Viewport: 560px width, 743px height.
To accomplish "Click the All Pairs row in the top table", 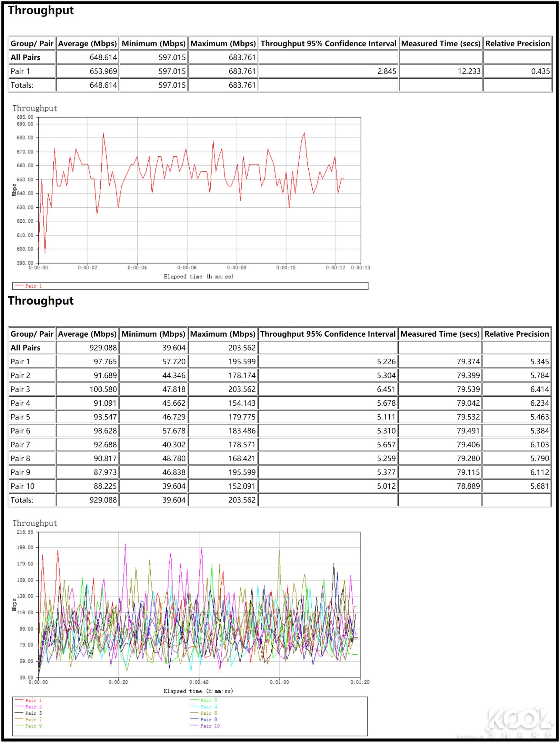I will [31, 57].
